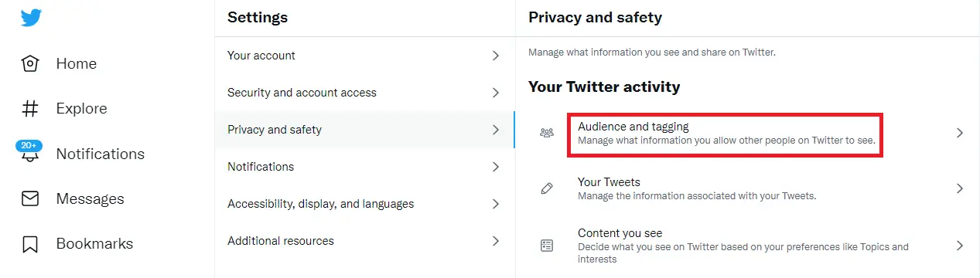The image size is (980, 278).
Task: Select Privacy and safety settings item
Action: click(364, 130)
